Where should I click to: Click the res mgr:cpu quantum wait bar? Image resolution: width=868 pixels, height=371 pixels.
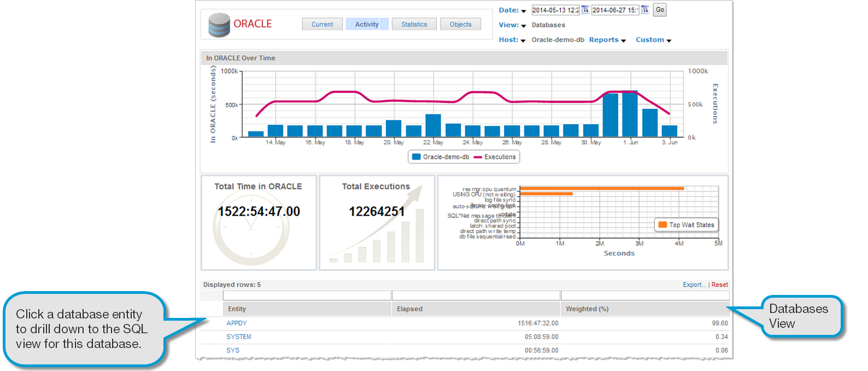pyautogui.click(x=602, y=189)
